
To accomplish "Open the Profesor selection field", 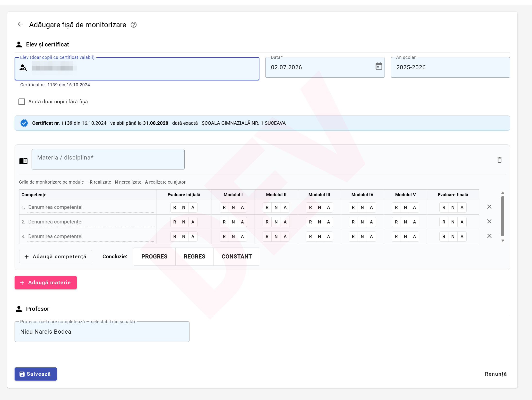I will click(x=102, y=332).
